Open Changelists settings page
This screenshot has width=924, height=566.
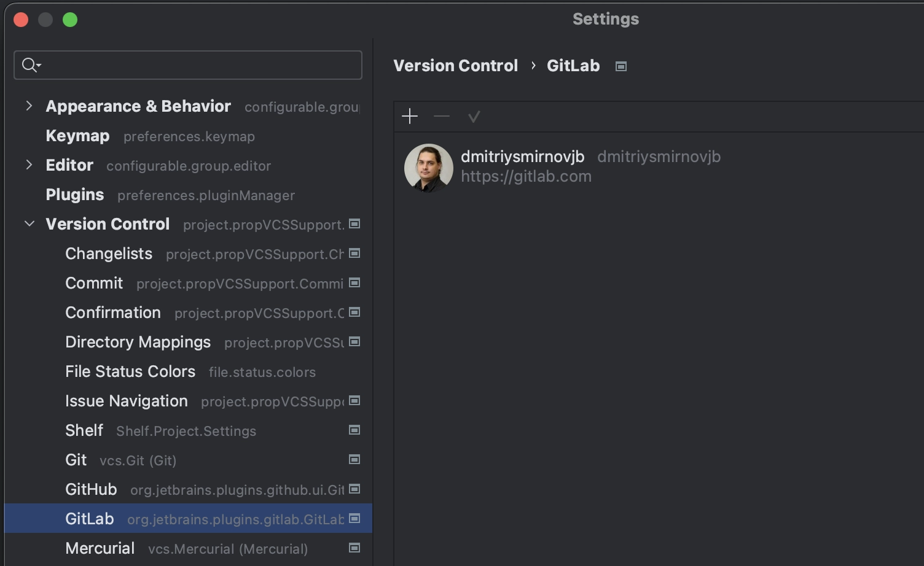[x=109, y=254]
